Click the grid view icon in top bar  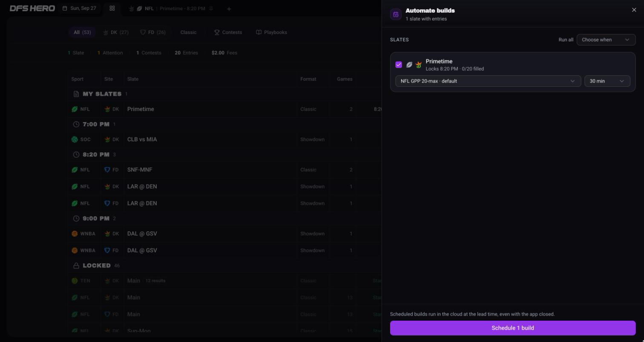[x=112, y=8]
